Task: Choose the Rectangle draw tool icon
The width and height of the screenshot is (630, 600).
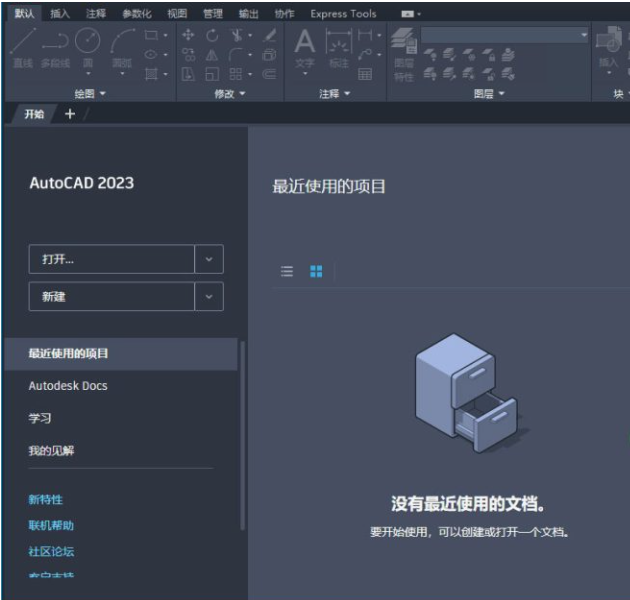Action: pos(151,35)
